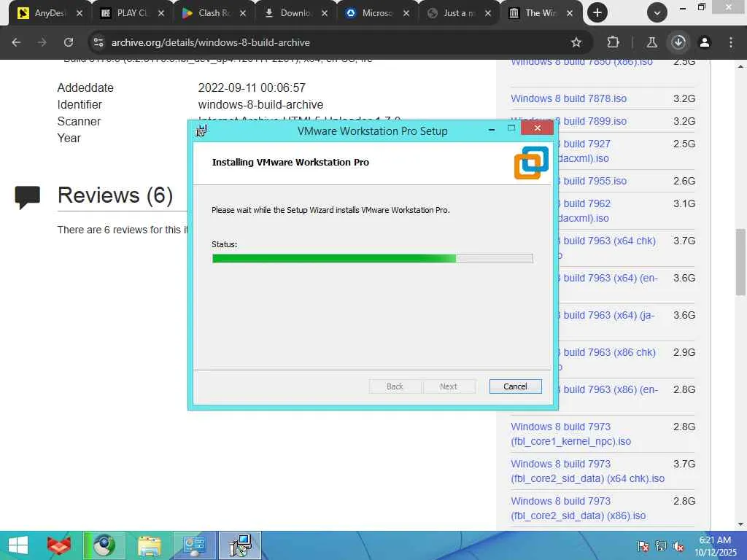The height and width of the screenshot is (560, 747).
Task: Reload the archive.org page
Action: click(69, 42)
